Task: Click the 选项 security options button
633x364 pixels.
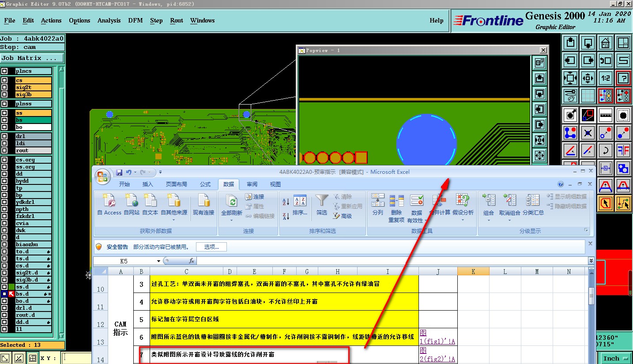Action: click(x=211, y=247)
